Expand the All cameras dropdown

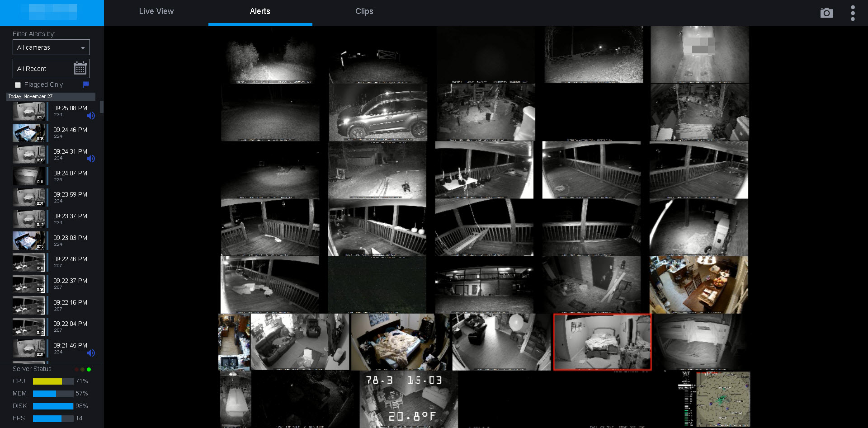tap(51, 47)
